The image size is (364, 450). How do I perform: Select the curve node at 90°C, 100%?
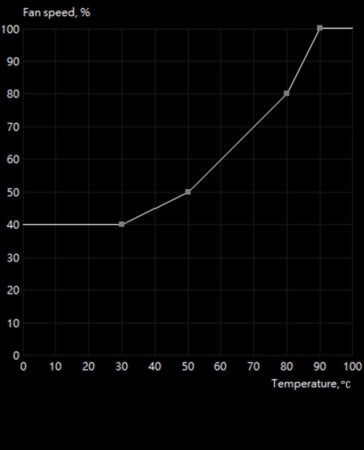(320, 28)
